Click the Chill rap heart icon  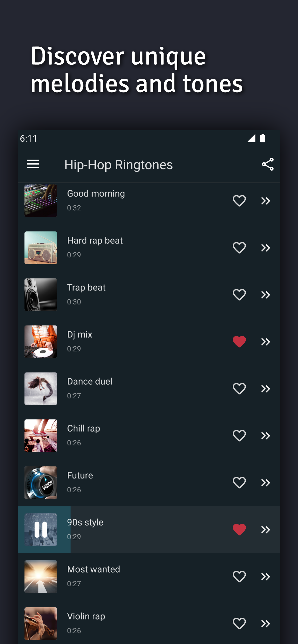point(239,436)
